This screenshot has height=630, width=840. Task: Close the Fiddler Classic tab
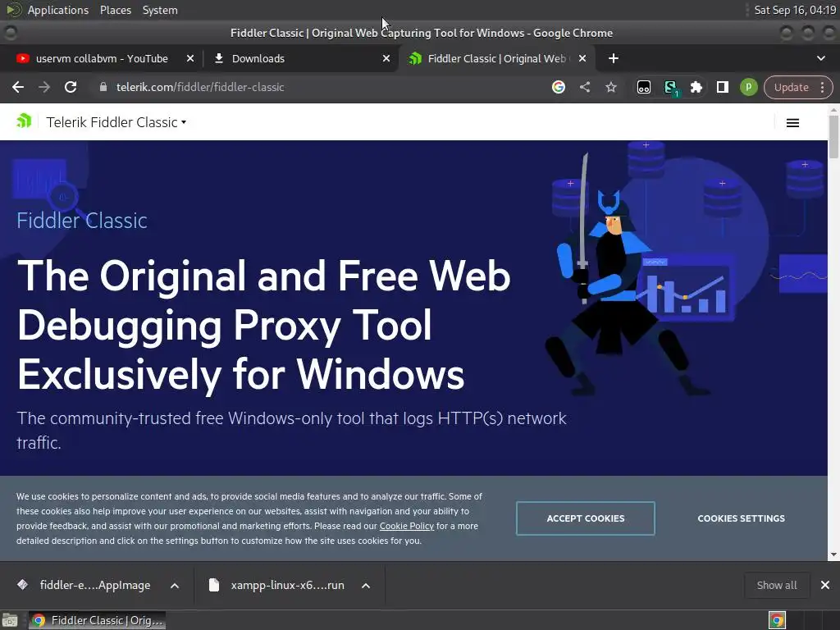[x=582, y=58]
